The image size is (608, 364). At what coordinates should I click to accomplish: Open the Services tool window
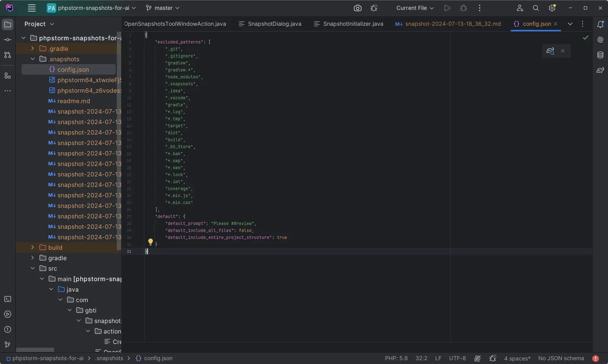(x=8, y=314)
